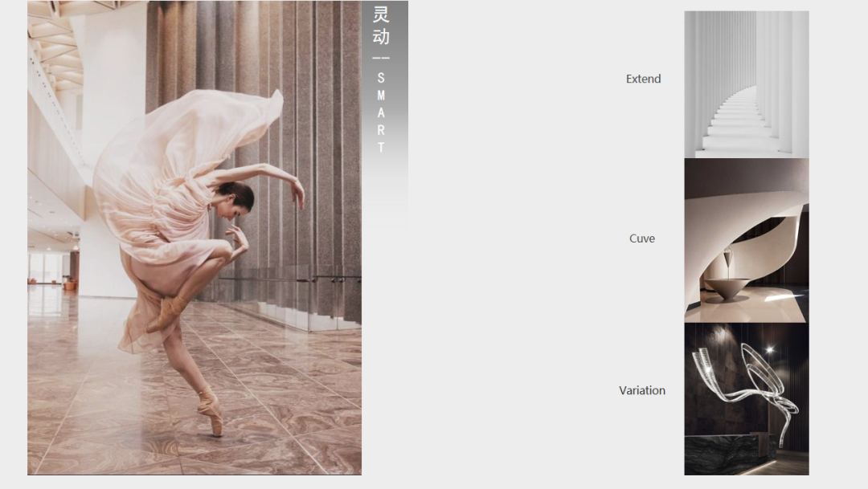Click the cone-shaped basin in the curved interior
The height and width of the screenshot is (489, 868).
tap(728, 288)
